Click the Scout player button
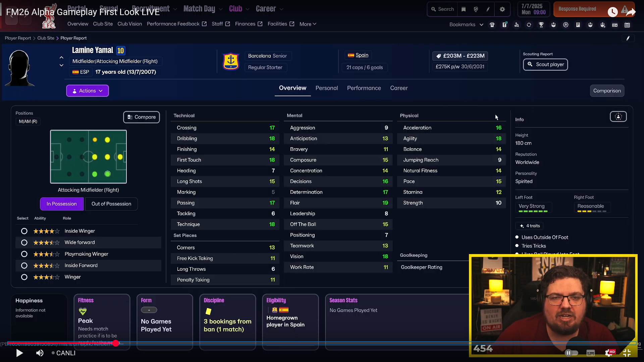The height and width of the screenshot is (362, 644). coord(545,64)
